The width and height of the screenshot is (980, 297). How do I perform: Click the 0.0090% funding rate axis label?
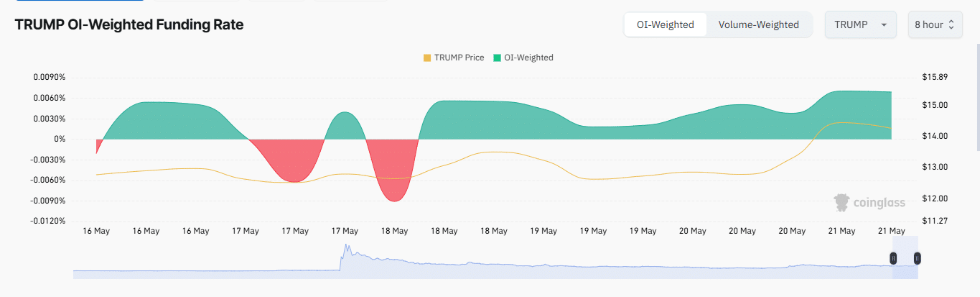click(50, 77)
